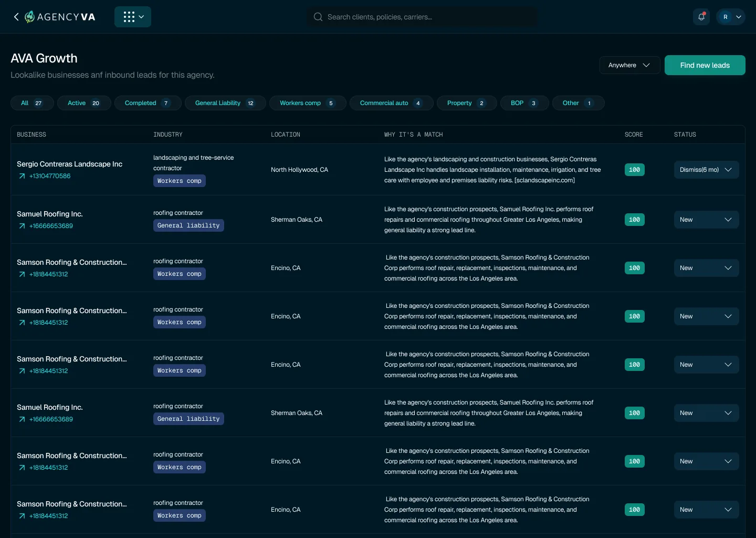Click score 100 badge for Sergio Contreras
The image size is (756, 538).
tap(634, 170)
